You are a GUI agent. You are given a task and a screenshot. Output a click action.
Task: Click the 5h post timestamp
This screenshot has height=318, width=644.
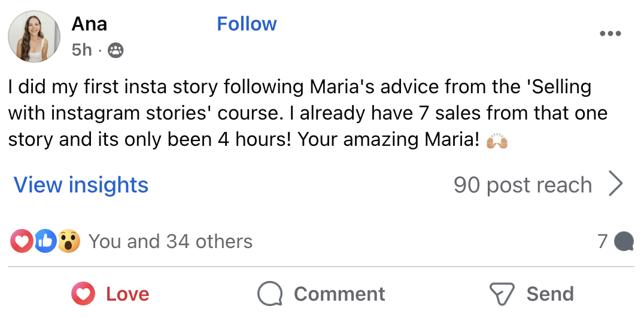pos(81,50)
